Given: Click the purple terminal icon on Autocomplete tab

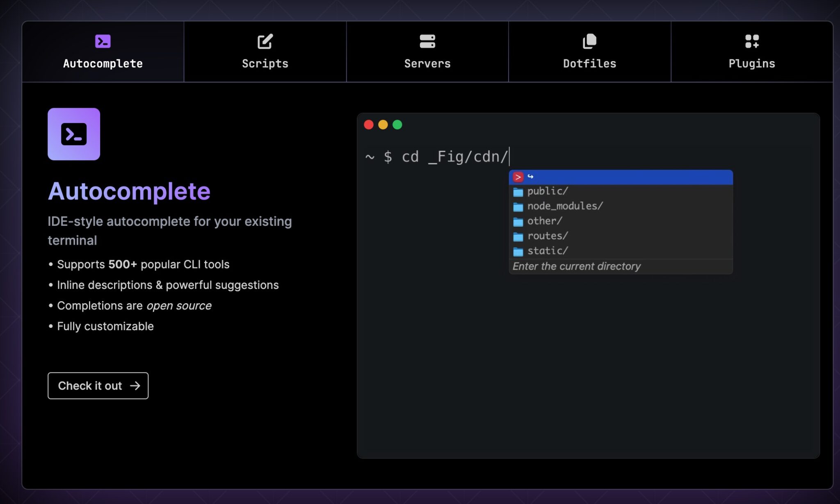Looking at the screenshot, I should pos(103,41).
